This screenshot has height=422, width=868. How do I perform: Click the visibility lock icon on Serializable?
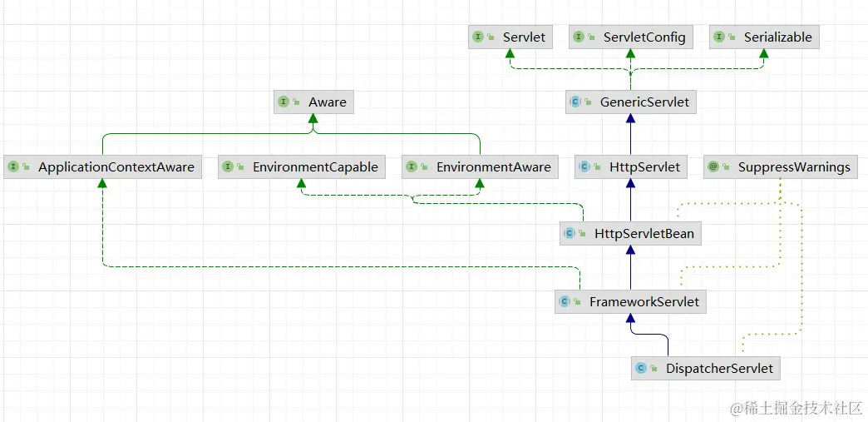click(732, 37)
